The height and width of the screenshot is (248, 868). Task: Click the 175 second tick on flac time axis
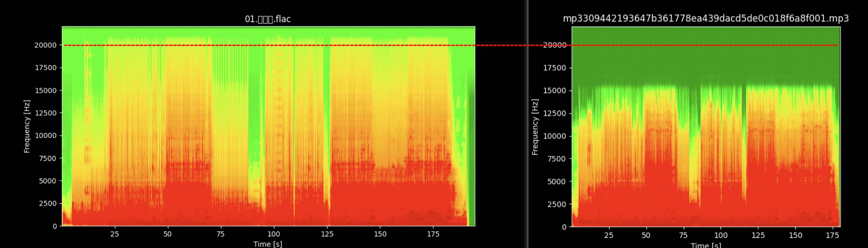pyautogui.click(x=433, y=234)
